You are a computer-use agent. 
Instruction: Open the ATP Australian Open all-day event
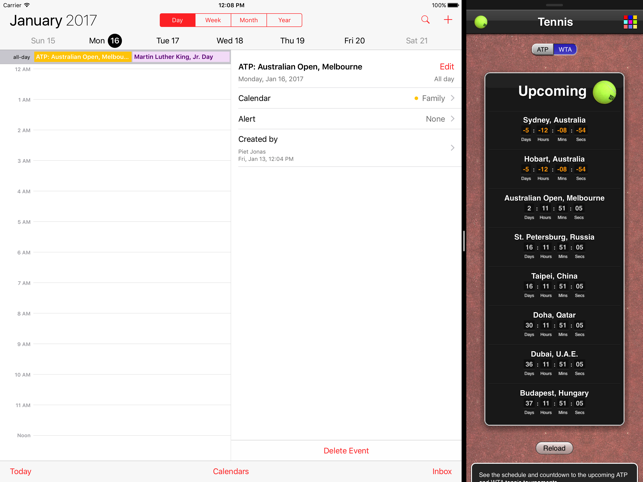83,57
